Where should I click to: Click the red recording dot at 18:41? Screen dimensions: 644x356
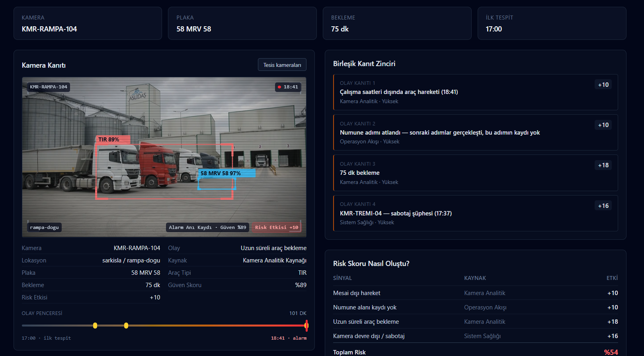279,87
